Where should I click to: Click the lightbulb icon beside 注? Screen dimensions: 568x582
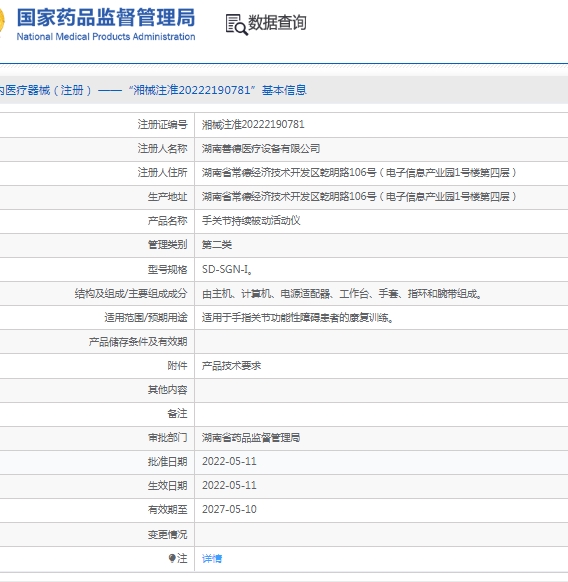[172, 558]
